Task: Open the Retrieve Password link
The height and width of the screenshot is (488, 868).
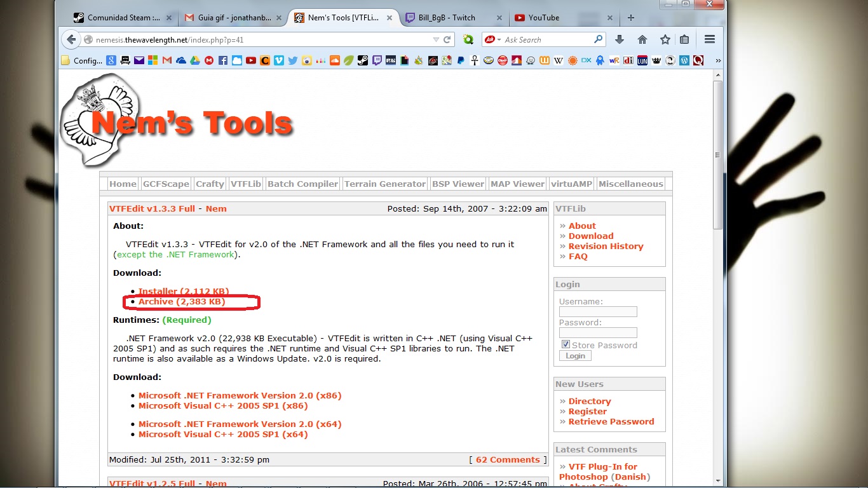Action: (x=611, y=421)
